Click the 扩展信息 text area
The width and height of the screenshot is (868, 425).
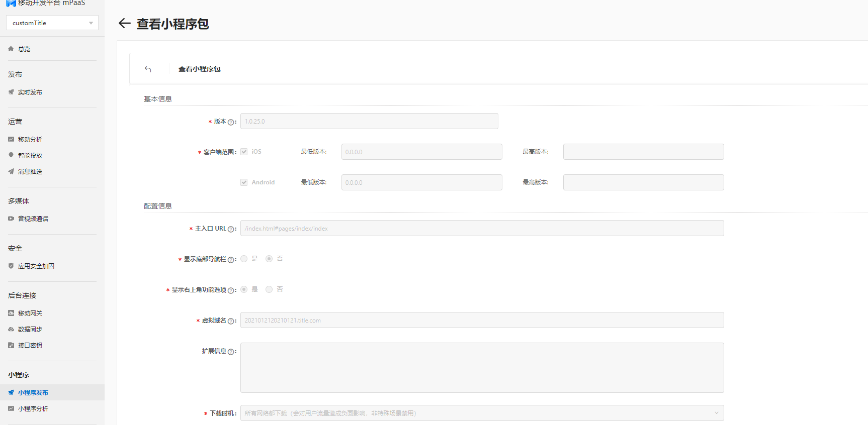[x=482, y=368]
